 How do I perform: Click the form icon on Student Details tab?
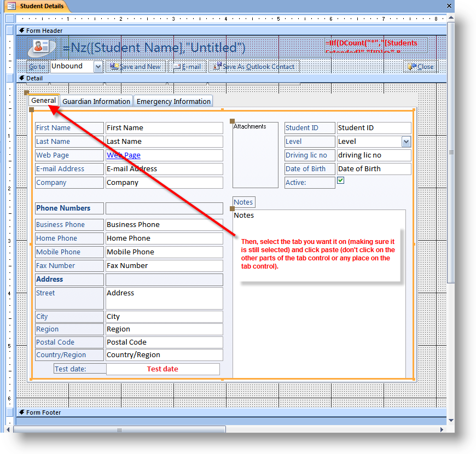coord(11,7)
